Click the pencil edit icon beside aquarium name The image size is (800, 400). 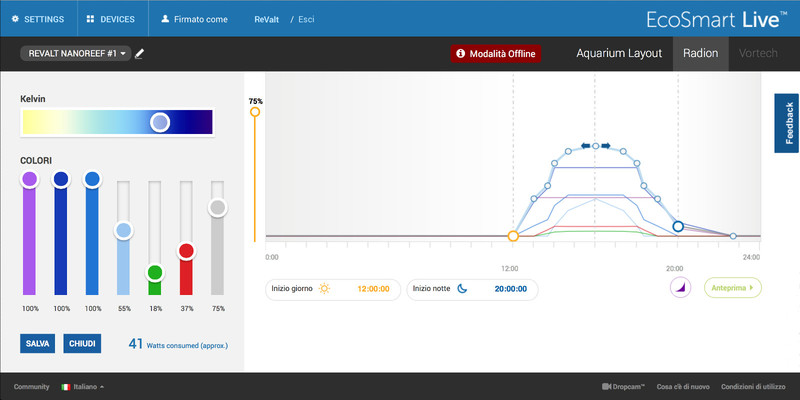click(139, 54)
